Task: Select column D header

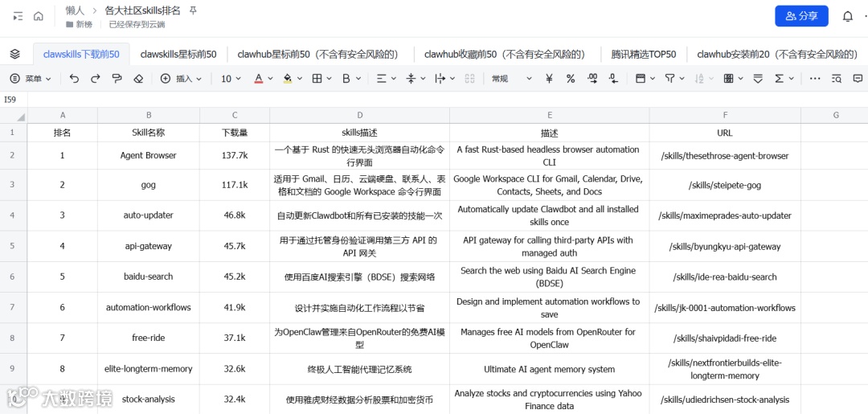Action: [x=360, y=116]
